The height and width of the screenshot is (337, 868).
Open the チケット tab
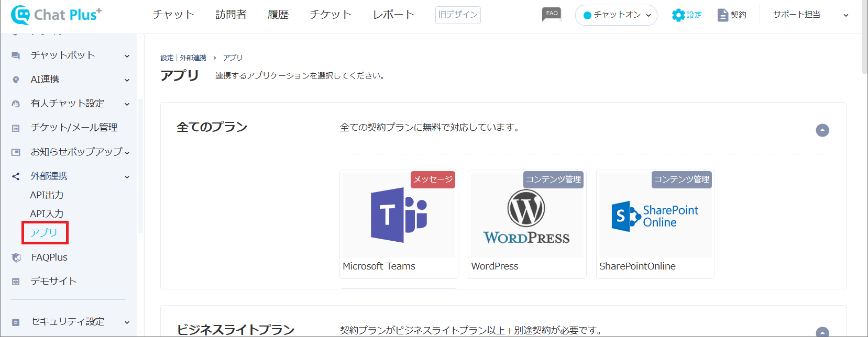point(331,15)
